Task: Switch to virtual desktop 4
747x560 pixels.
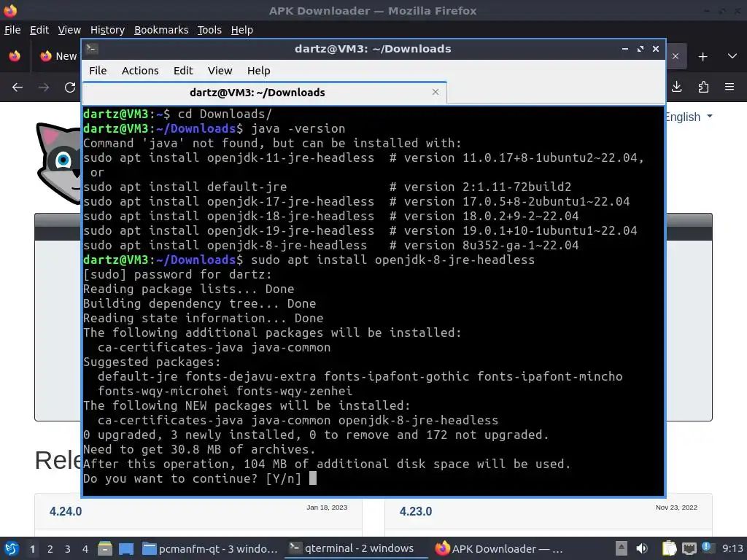Action: pyautogui.click(x=85, y=549)
